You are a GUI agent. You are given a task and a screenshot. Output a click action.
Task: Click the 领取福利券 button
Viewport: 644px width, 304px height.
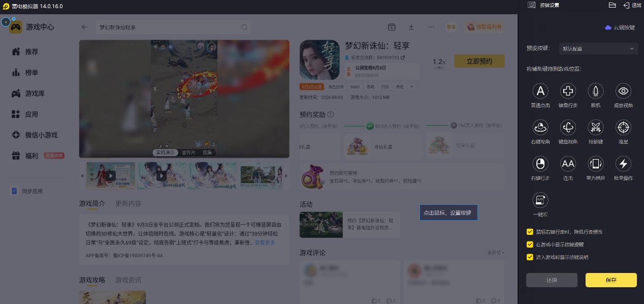(485, 27)
